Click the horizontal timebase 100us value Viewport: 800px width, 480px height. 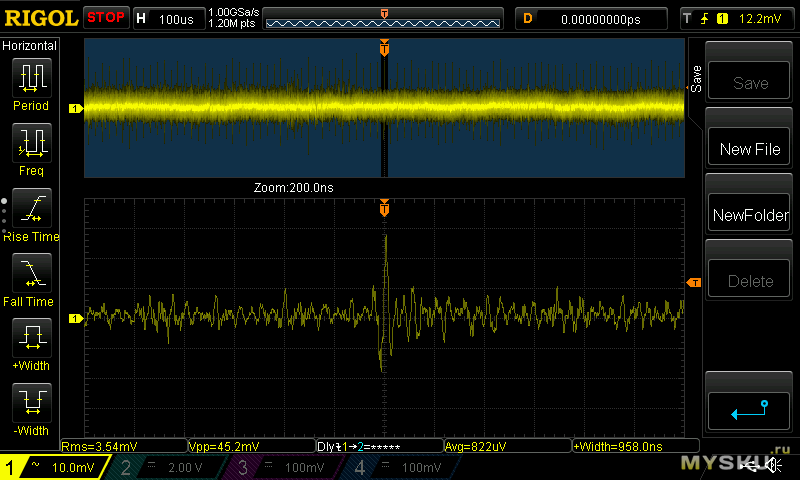pos(176,19)
